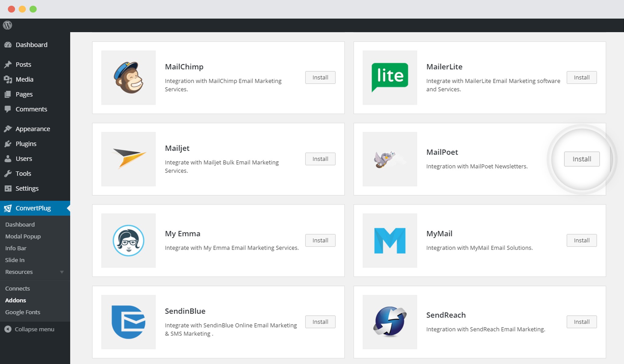The height and width of the screenshot is (364, 624).
Task: Toggle the Info Bar section
Action: 15,248
